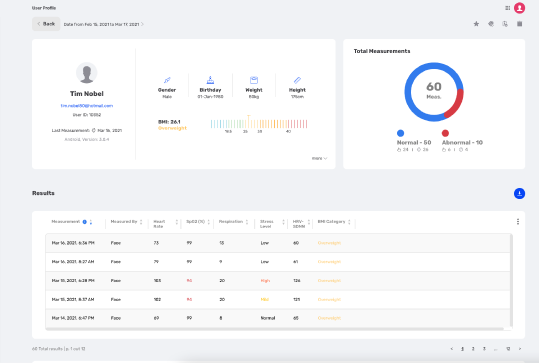Click heart rate value 73
Image resolution: width=539 pixels, height=363 pixels.
(156, 243)
